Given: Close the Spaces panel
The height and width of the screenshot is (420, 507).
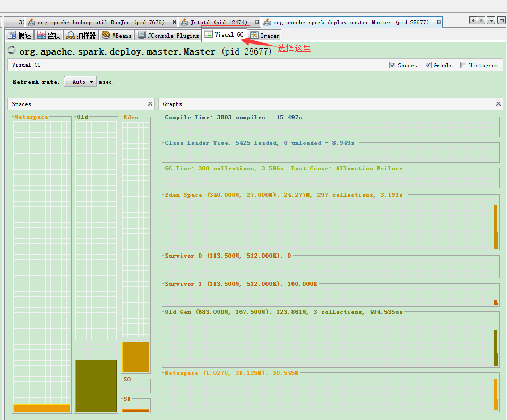Looking at the screenshot, I should tap(150, 104).
